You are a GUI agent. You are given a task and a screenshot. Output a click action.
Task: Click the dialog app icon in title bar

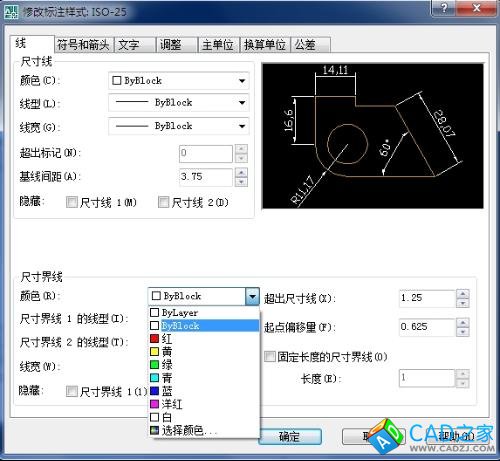click(11, 12)
